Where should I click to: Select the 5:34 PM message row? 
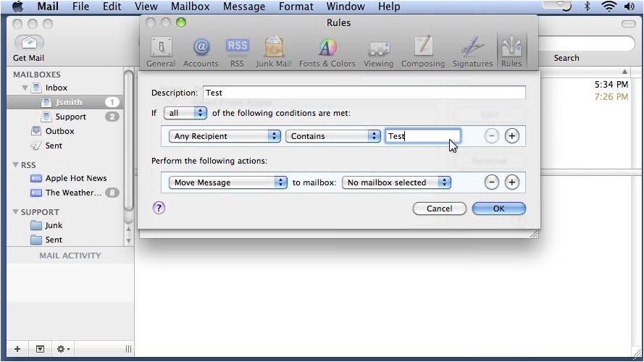pos(611,85)
